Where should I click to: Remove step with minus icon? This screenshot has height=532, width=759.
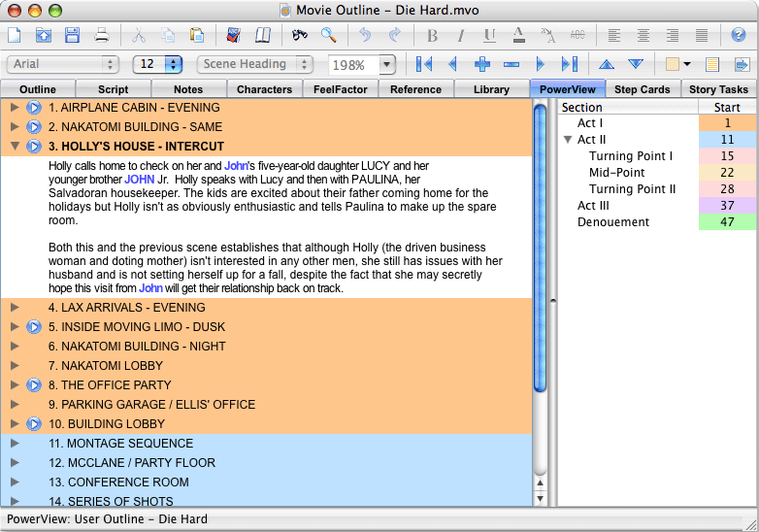511,64
